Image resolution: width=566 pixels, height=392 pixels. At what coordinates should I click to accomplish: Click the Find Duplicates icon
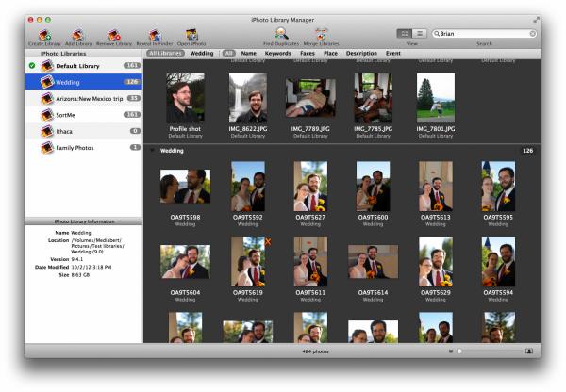click(281, 35)
